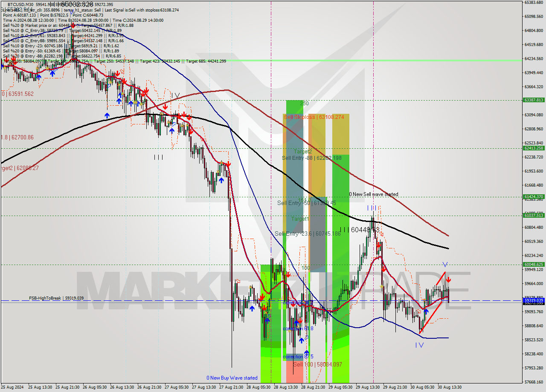Viewport: 546px width, 392px height.
Task: Click the 'III 60448.73' wave label
Action: (359, 230)
